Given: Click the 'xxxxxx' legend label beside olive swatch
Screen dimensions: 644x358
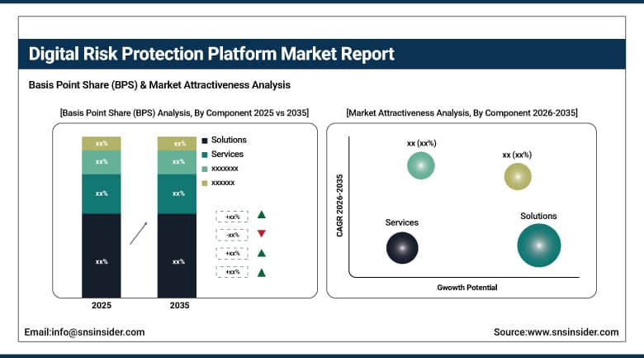Looking at the screenshot, I should [x=223, y=183].
